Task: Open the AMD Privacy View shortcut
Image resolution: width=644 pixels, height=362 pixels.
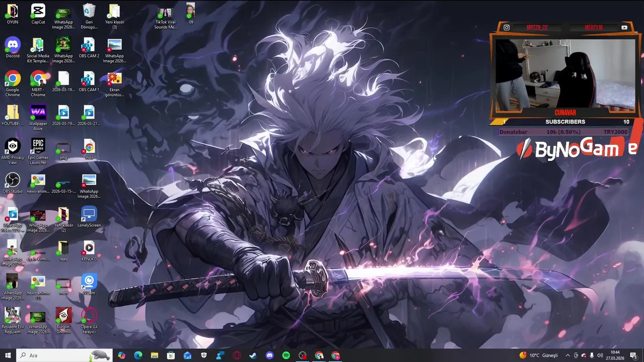Action: (x=13, y=151)
